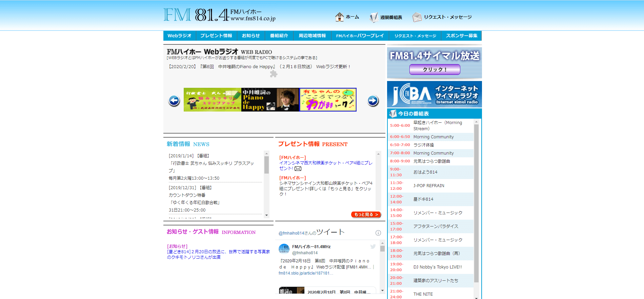
Task: Click news list scroll up arrow
Action: point(267,154)
